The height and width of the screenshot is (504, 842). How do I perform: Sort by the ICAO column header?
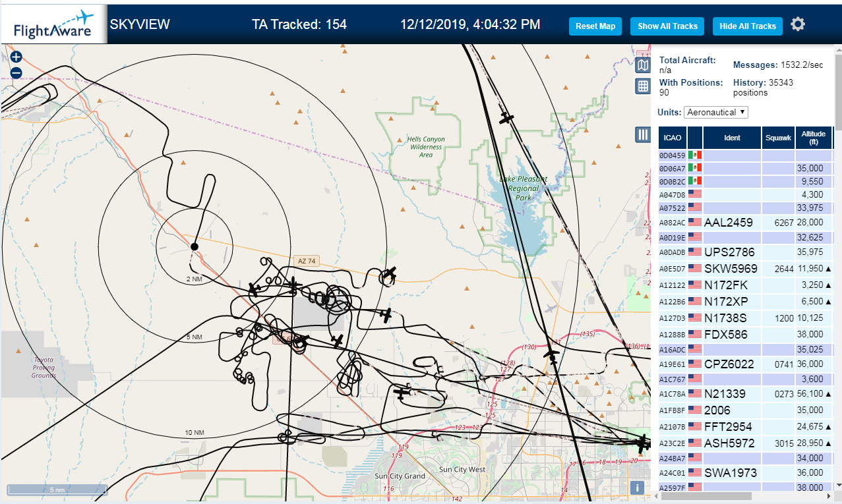pos(673,138)
